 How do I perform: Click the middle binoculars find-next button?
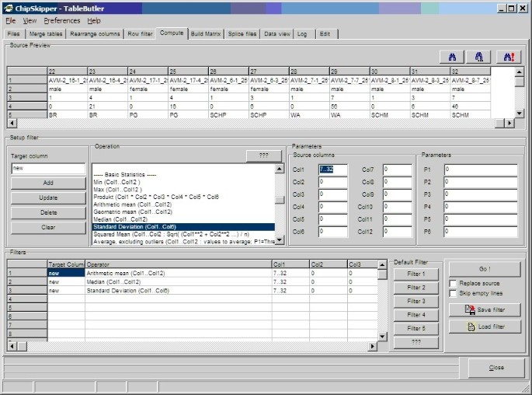pyautogui.click(x=479, y=56)
